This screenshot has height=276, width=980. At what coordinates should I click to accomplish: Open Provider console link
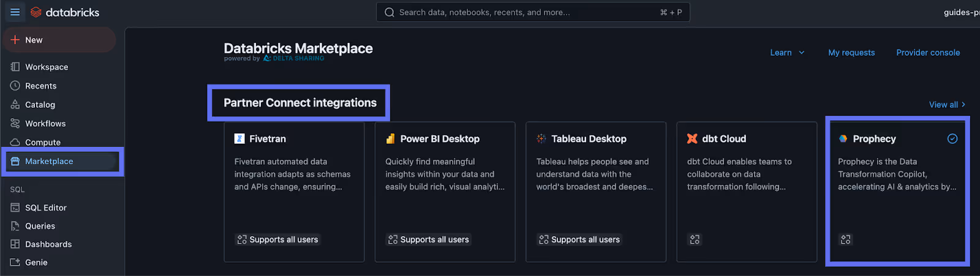[928, 53]
